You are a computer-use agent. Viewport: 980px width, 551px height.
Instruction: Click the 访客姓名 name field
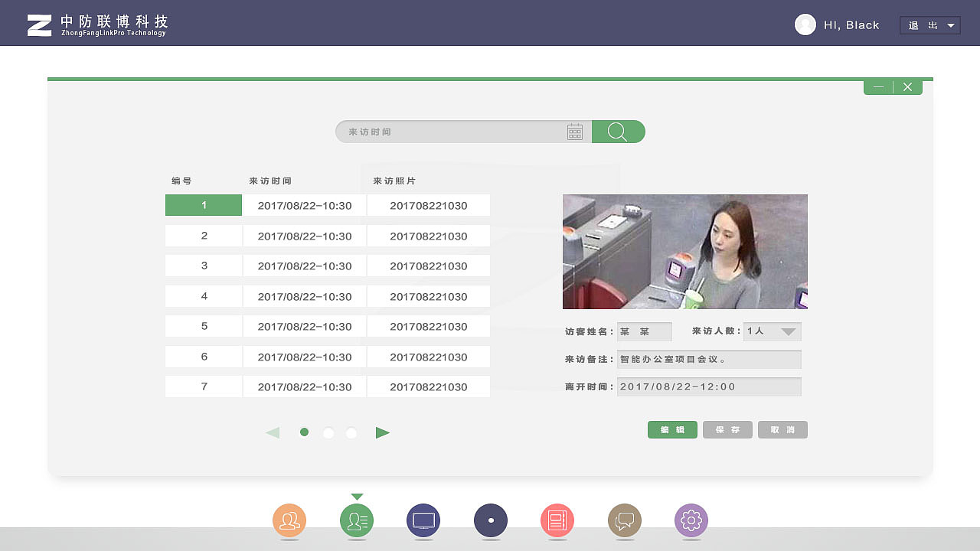click(645, 331)
